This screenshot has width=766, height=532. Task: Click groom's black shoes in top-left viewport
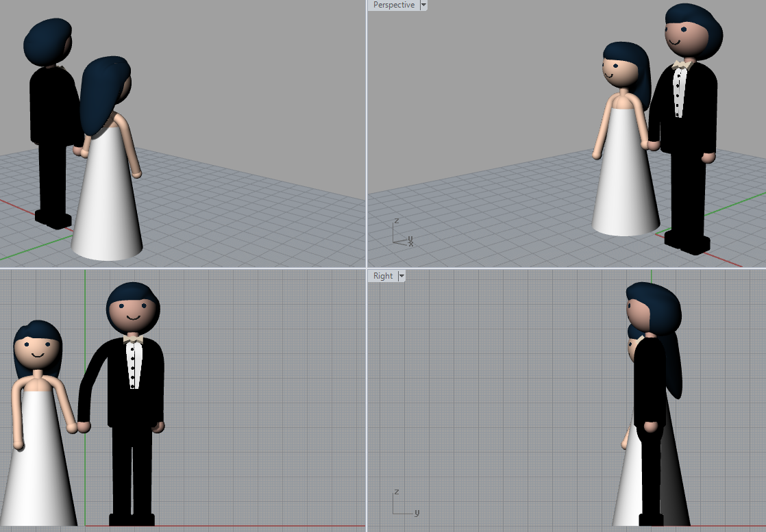pyautogui.click(x=53, y=218)
